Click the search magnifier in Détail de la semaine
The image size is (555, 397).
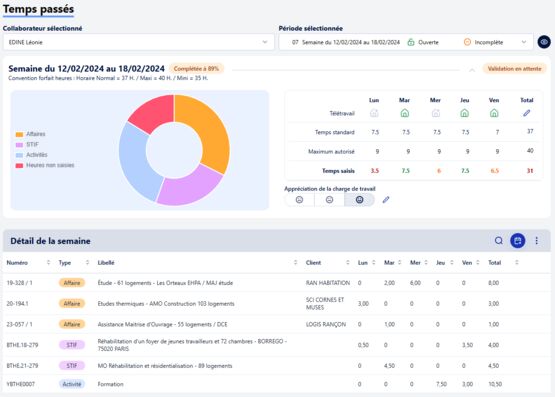tap(498, 241)
